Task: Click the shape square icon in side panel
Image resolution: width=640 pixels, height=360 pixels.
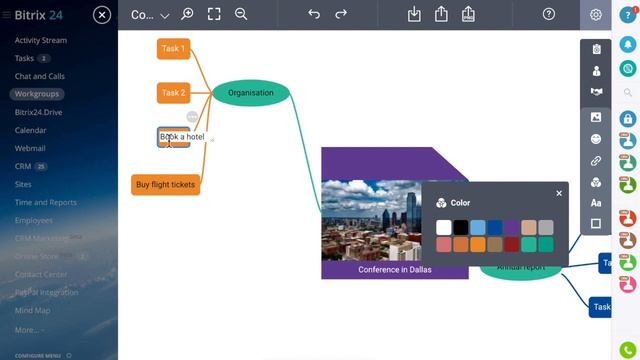Action: 596,224
